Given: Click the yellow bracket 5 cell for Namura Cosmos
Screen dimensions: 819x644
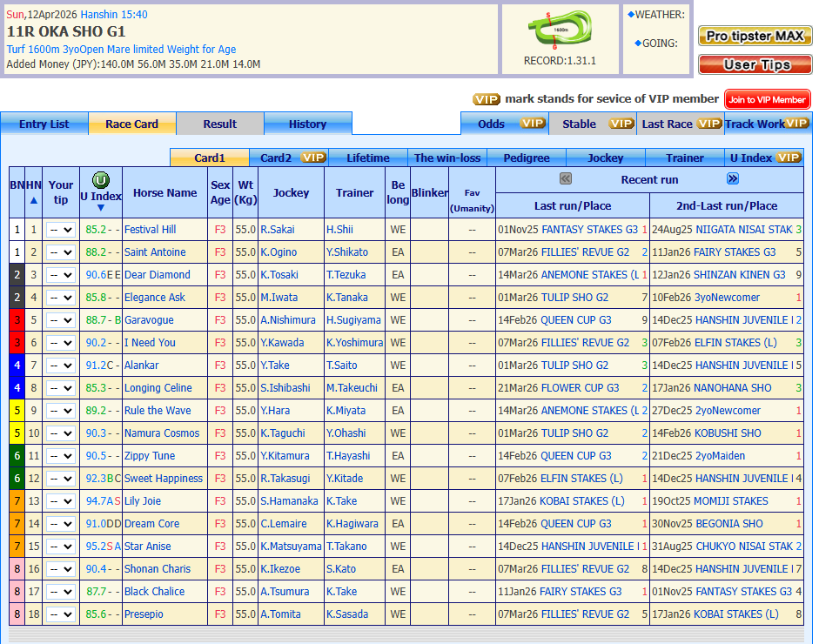Looking at the screenshot, I should pyautogui.click(x=17, y=433).
